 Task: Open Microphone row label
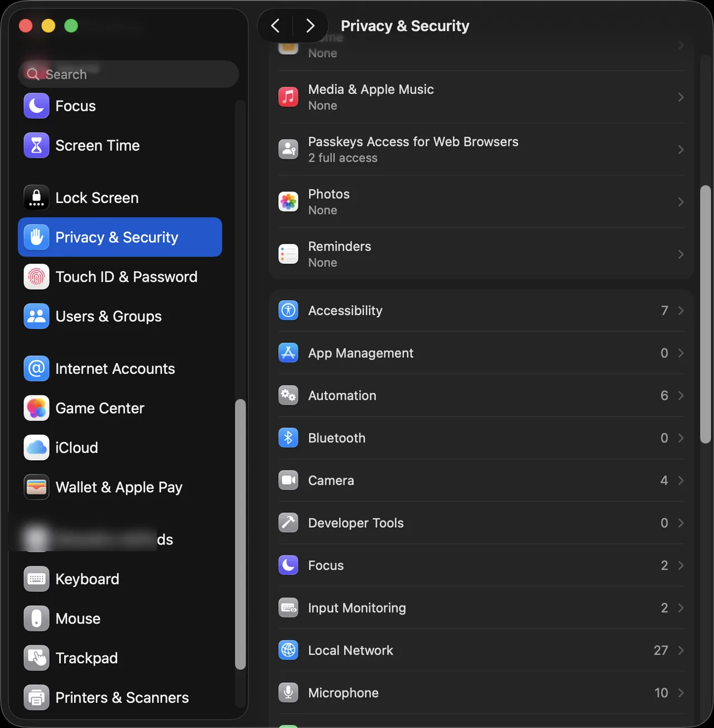point(344,693)
